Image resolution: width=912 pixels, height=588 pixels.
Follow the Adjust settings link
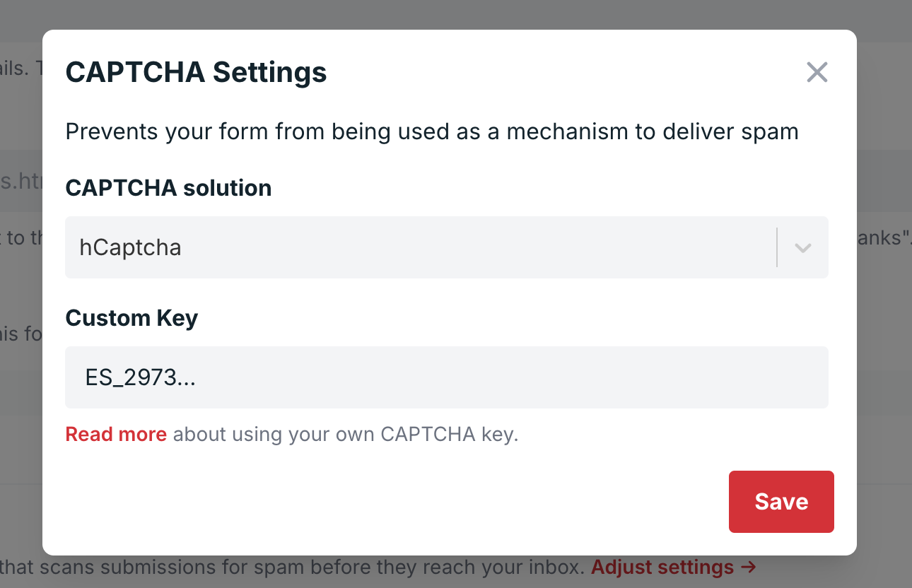662,567
